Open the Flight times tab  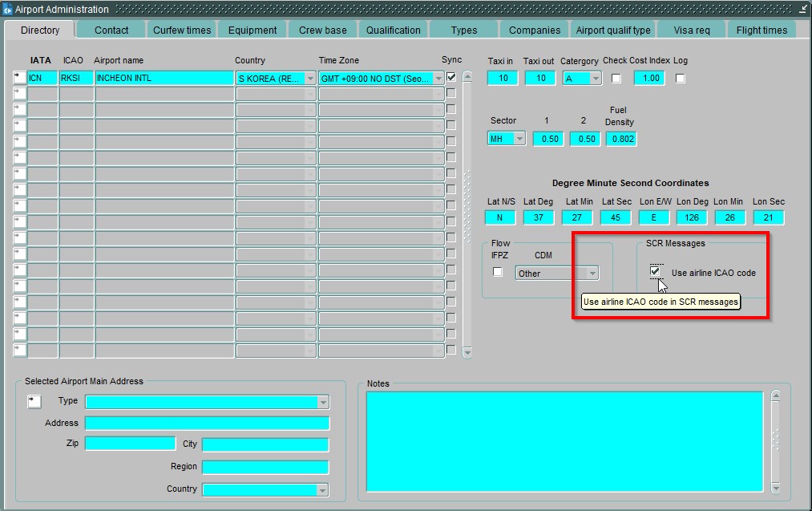pos(762,30)
